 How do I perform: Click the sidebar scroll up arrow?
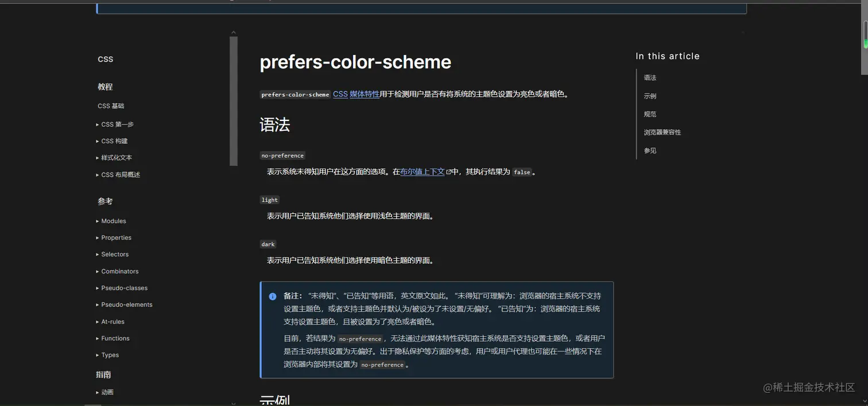click(234, 33)
